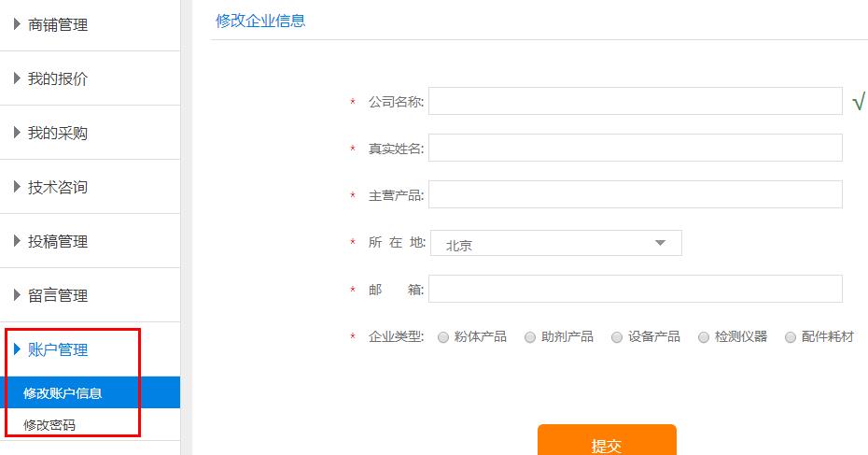Choose 助剂产品 as enterprise type
The image size is (868, 455).
[x=529, y=337]
